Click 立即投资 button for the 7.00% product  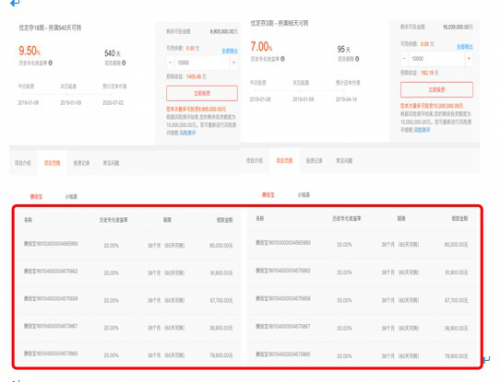click(x=436, y=90)
